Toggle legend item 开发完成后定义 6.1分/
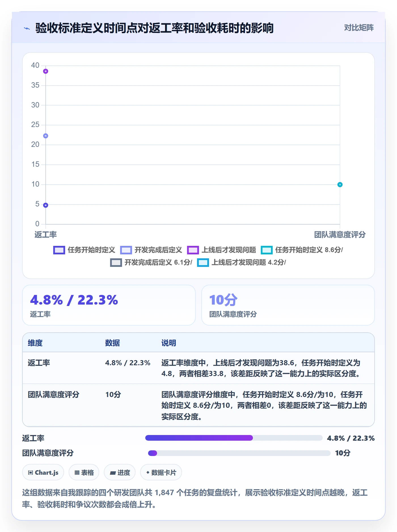Image resolution: width=397 pixels, height=532 pixels. coord(151,263)
